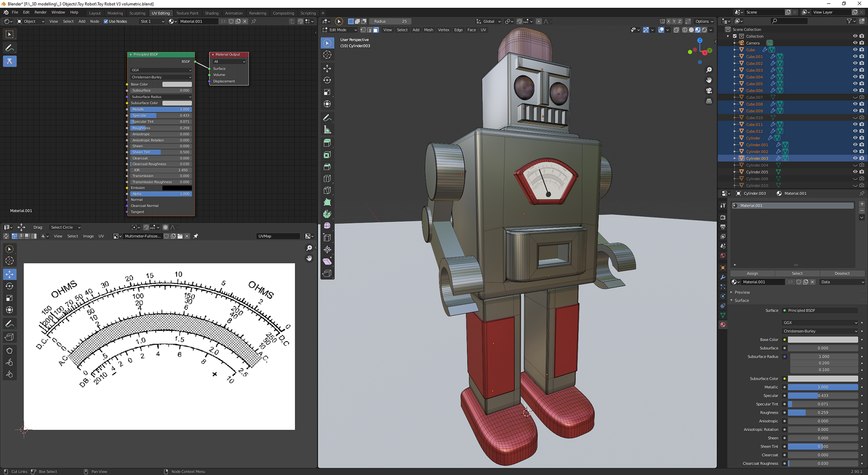The width and height of the screenshot is (868, 475).
Task: Open the Material properties tab icon
Action: click(x=722, y=325)
